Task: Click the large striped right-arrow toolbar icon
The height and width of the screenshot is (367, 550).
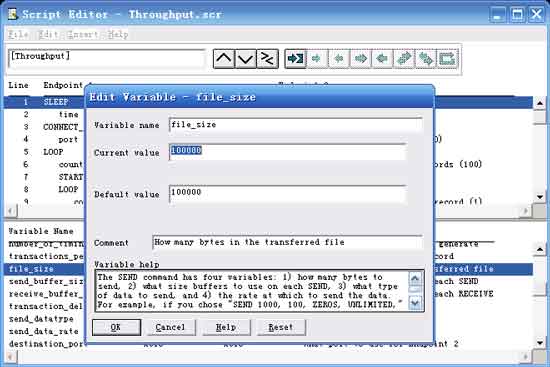Action: [360, 58]
